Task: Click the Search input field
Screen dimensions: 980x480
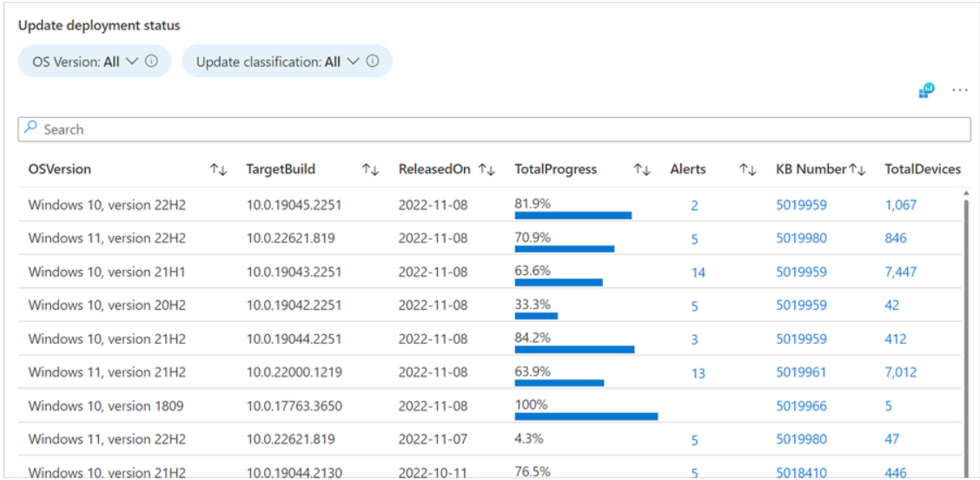Action: 493,129
